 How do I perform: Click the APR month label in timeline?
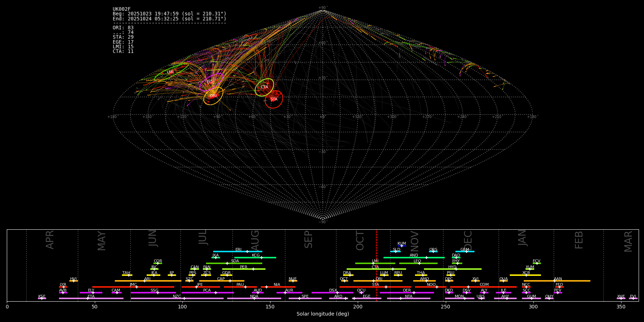pyautogui.click(x=50, y=240)
